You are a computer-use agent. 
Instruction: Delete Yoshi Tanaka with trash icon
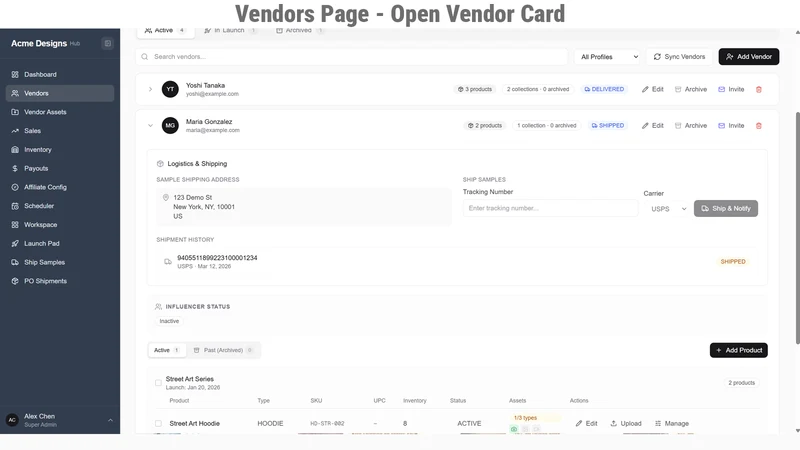[759, 89]
